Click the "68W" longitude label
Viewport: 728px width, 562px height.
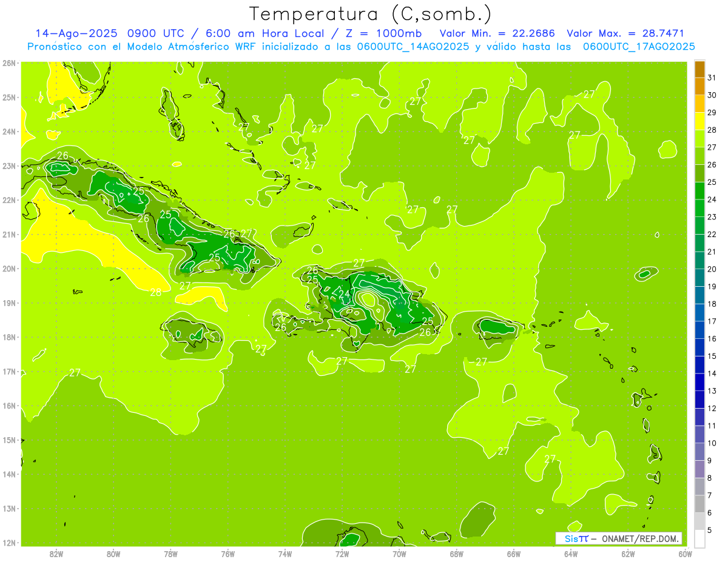457,554
